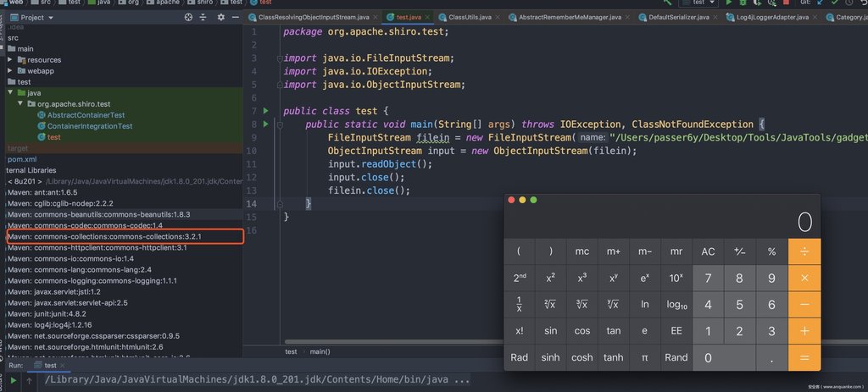Click the multiply button on the Calculator
868x392 pixels.
(x=804, y=278)
